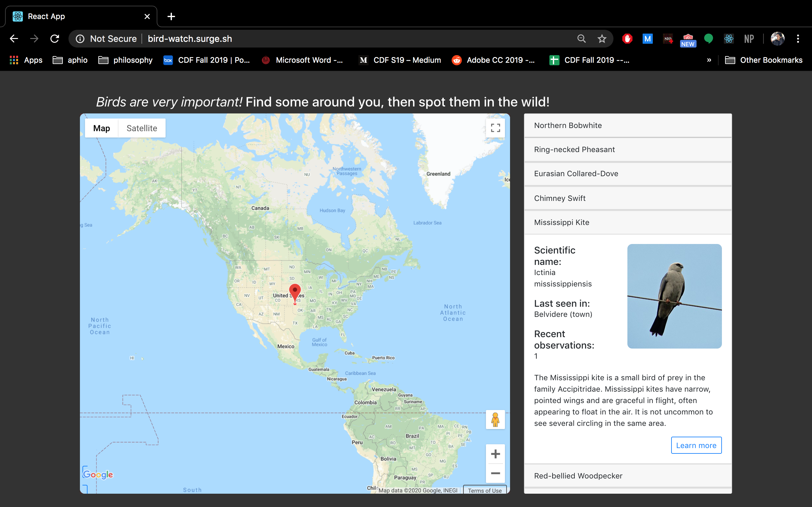Open React Developer Tools extension
The image size is (812, 507).
pyautogui.click(x=729, y=39)
